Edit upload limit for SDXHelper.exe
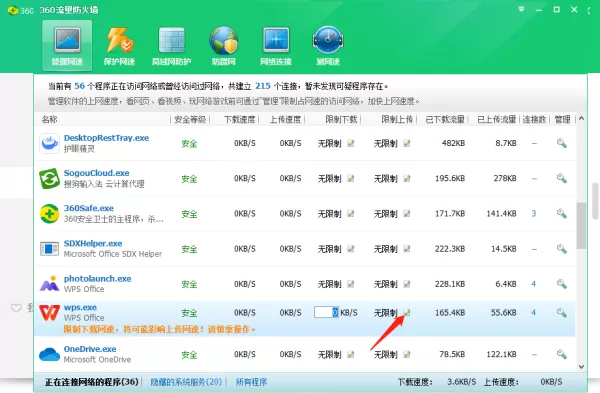 (x=407, y=249)
